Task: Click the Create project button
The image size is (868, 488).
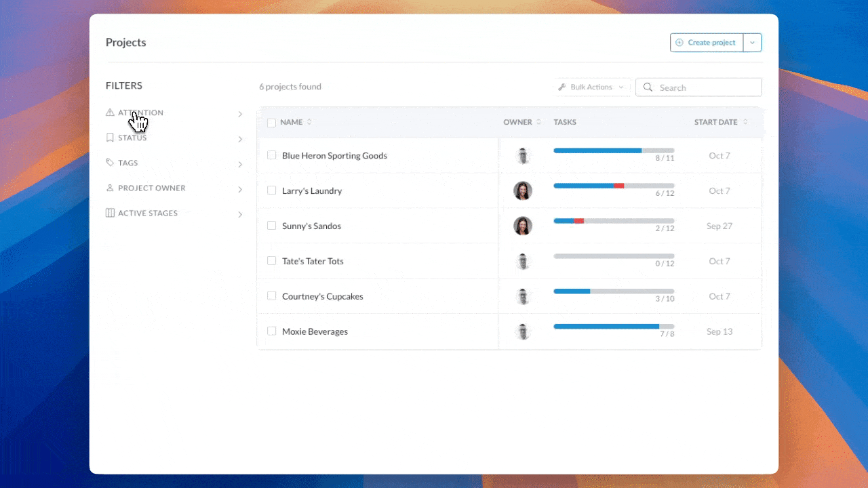Action: (x=707, y=43)
